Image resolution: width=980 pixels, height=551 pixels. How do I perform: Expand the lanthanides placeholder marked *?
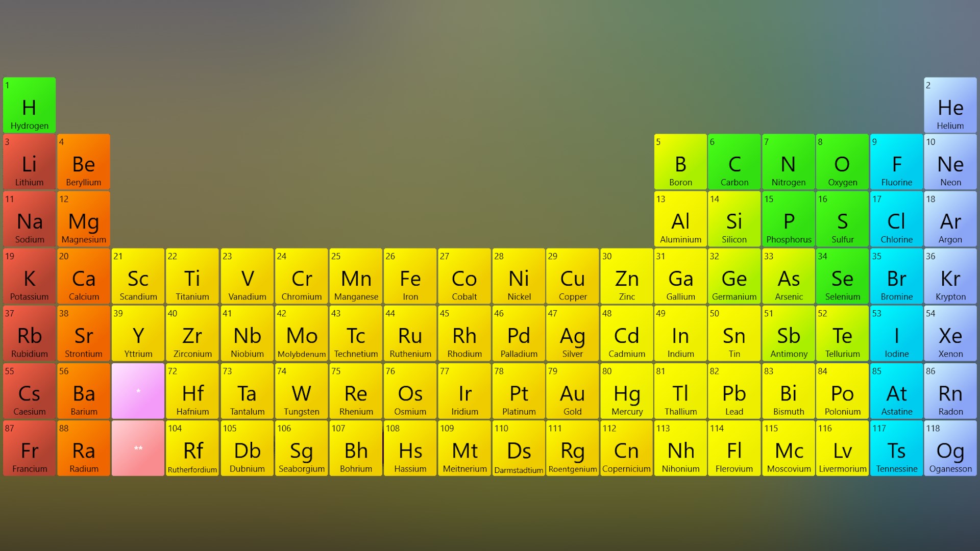click(138, 391)
